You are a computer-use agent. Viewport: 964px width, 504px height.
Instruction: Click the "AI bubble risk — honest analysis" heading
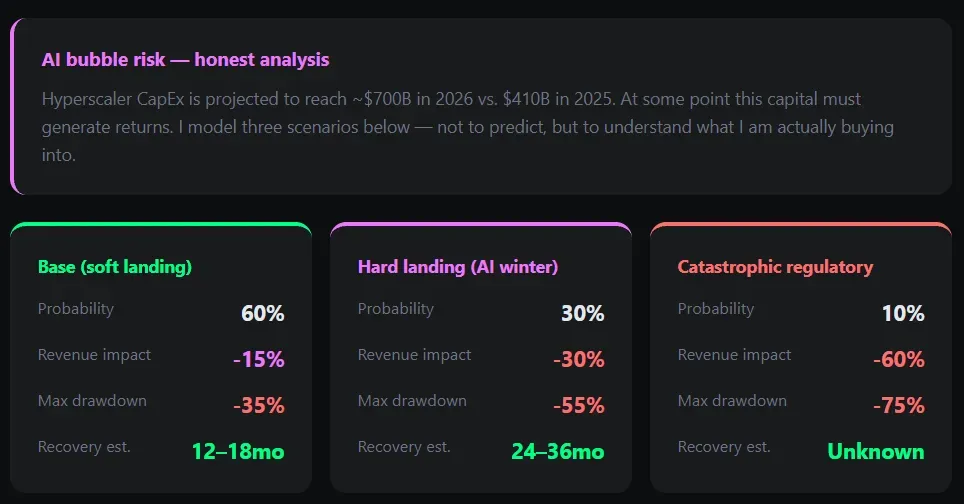click(185, 60)
